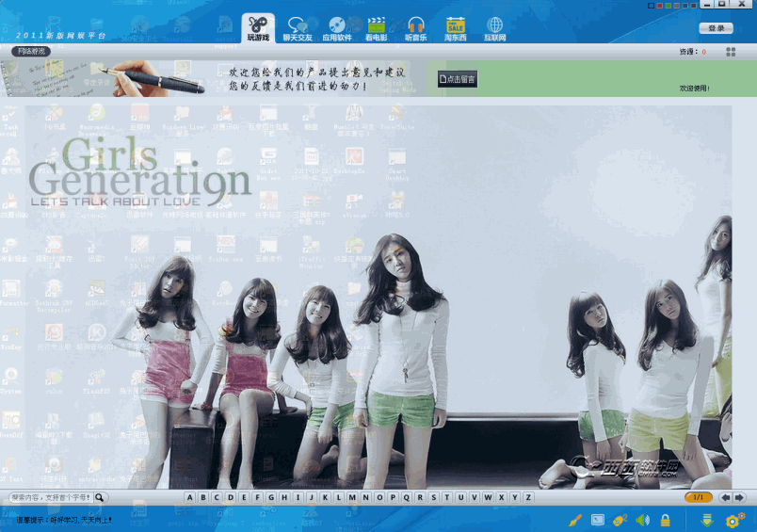Viewport: 757px width, 532px height.
Task: Filter by letter A
Action: pos(190,497)
